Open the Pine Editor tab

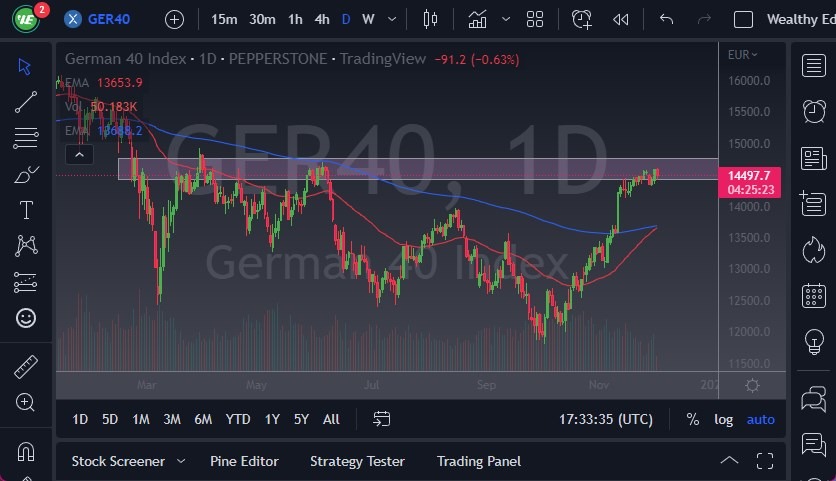(x=244, y=461)
